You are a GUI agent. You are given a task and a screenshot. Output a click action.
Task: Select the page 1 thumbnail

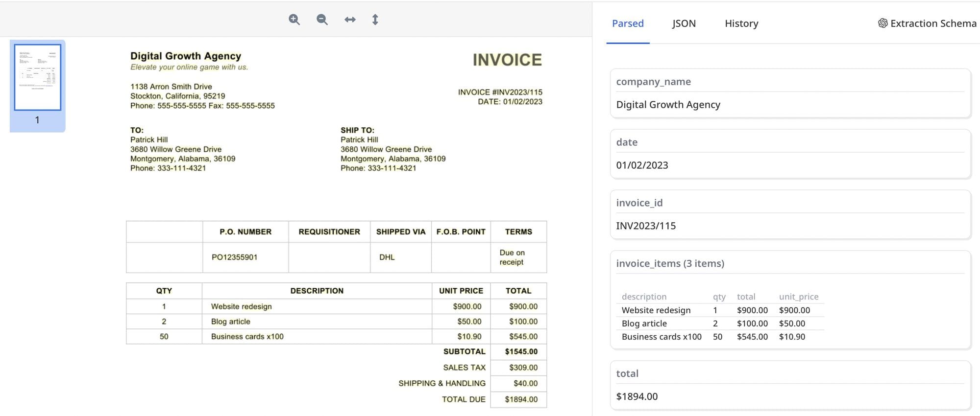[x=38, y=77]
